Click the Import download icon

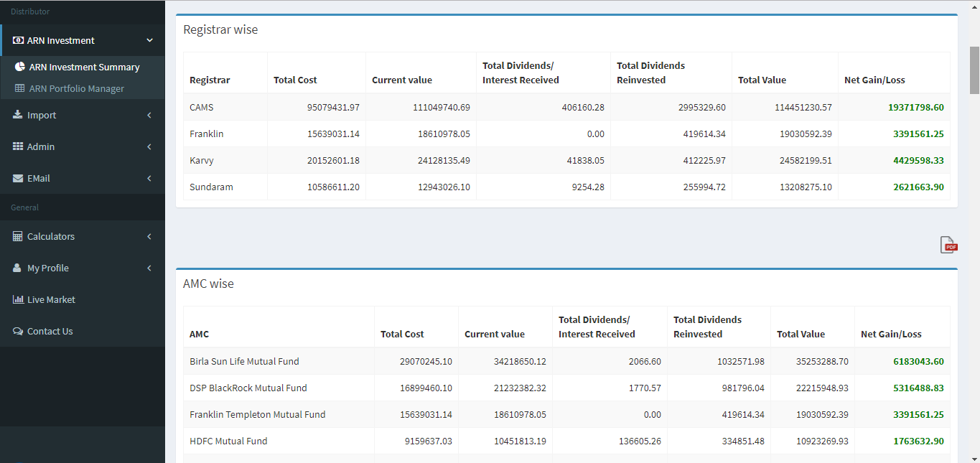click(18, 115)
